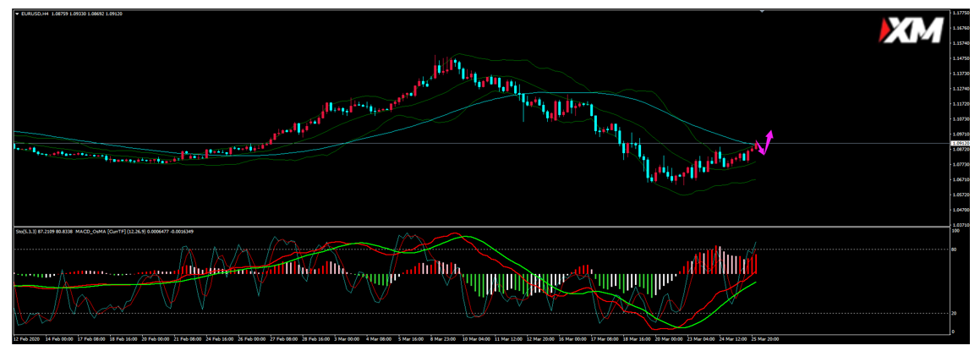Click the XM logo in the chart corner
Viewport: 980px width, 351px height.
coord(912,31)
